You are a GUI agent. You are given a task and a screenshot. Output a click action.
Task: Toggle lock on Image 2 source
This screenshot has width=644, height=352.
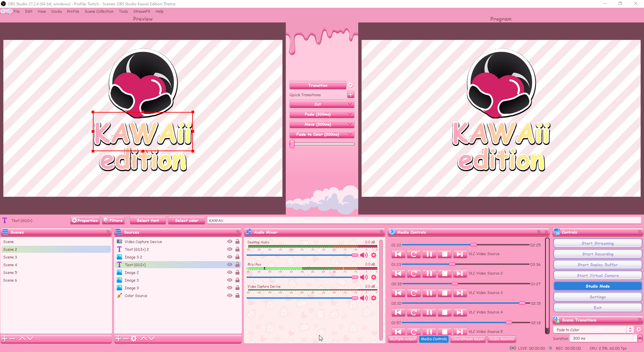point(237,273)
